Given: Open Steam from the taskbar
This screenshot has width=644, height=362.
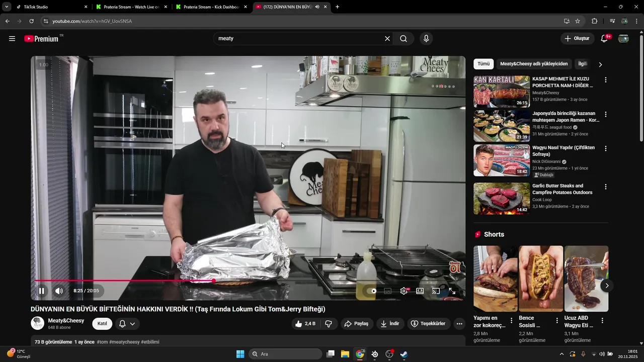Looking at the screenshot, I should pos(404,354).
